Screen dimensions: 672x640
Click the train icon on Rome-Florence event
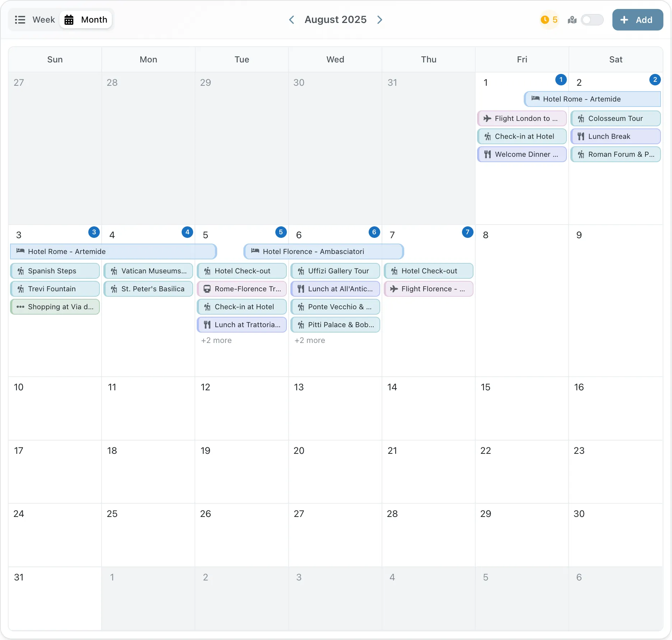207,289
